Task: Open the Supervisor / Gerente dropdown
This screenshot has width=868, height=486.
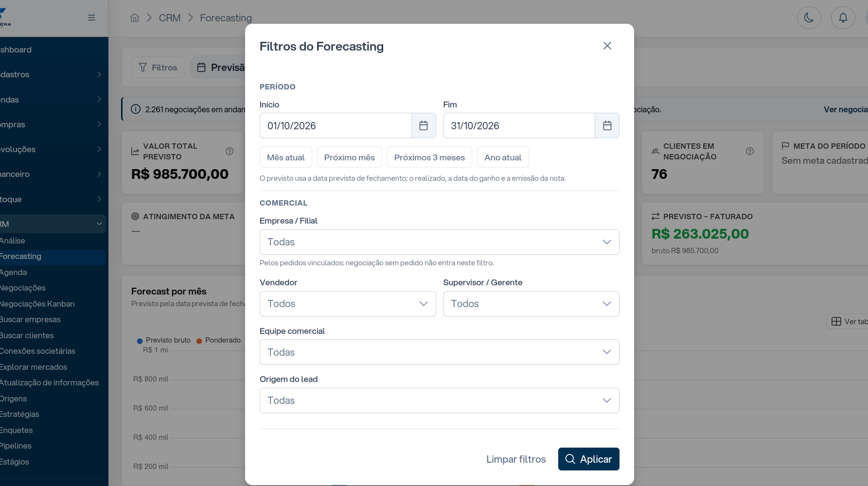Action: (531, 304)
